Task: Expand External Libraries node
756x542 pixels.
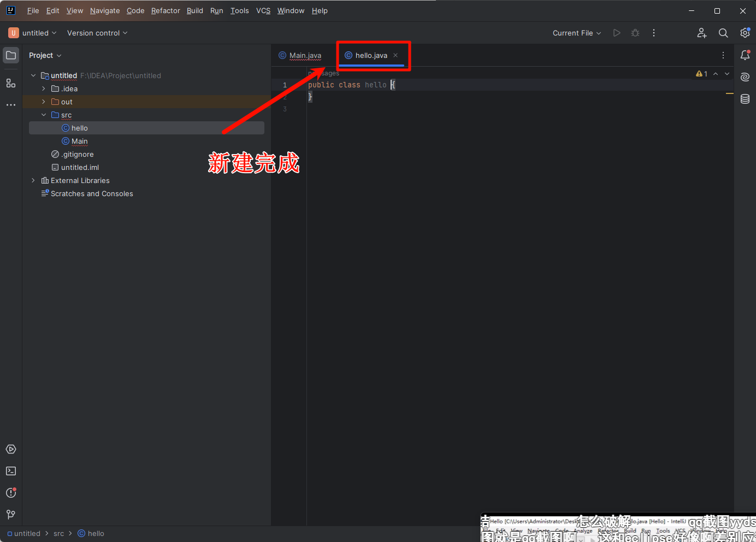Action: 33,180
